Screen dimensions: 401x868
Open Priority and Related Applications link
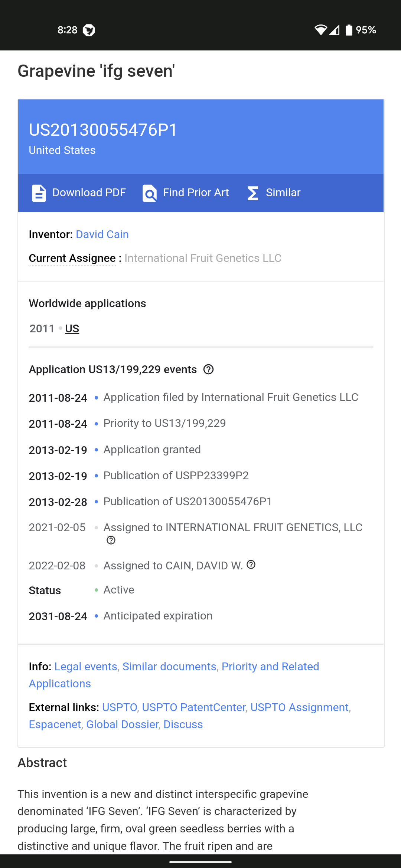click(x=174, y=675)
